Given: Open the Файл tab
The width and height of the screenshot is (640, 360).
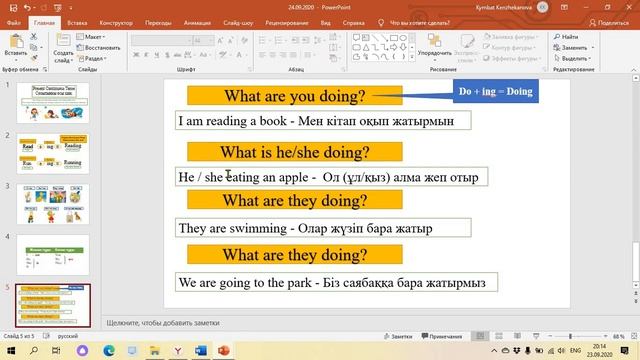Looking at the screenshot, I should click(x=14, y=23).
